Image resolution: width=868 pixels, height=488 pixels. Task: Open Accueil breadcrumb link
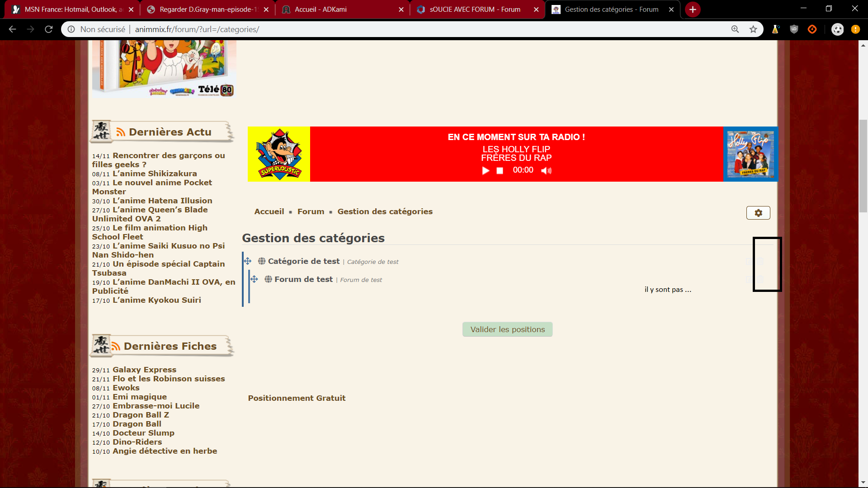(x=269, y=211)
